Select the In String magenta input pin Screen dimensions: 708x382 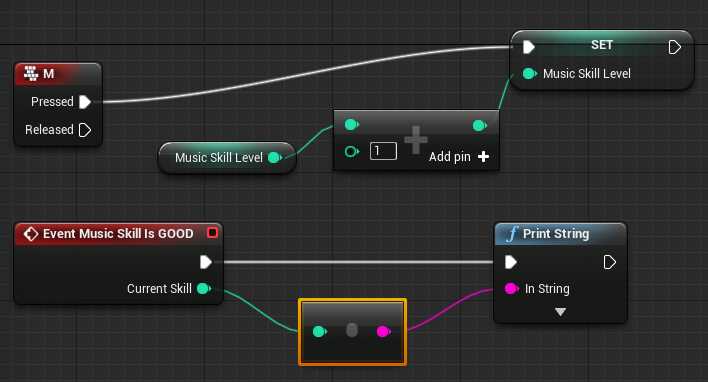click(512, 289)
